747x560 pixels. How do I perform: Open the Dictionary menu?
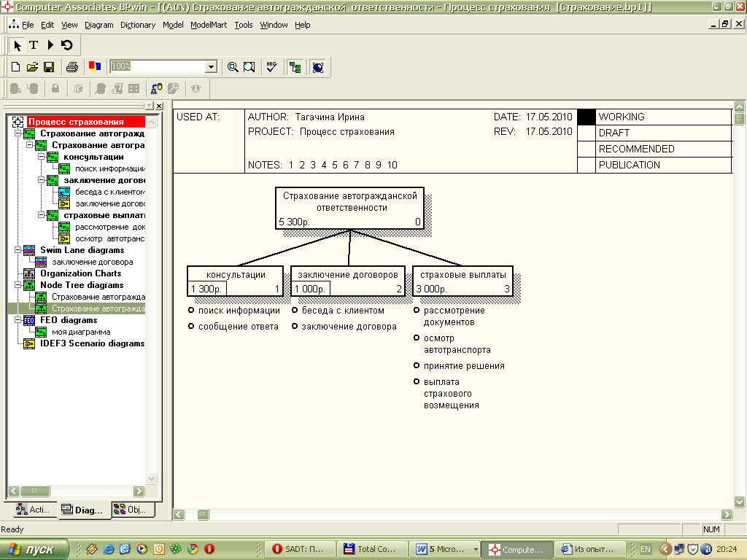138,25
